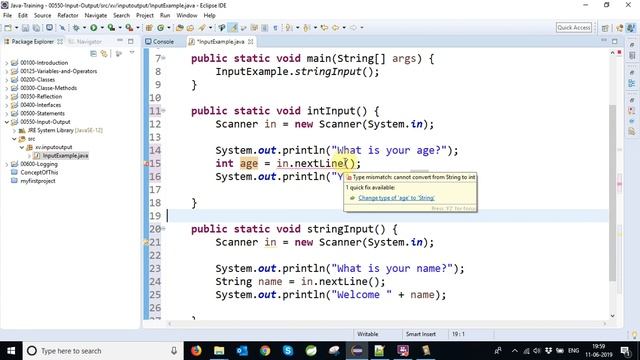Click error marker on line 15
Image resolution: width=640 pixels, height=360 pixels.
[147, 164]
